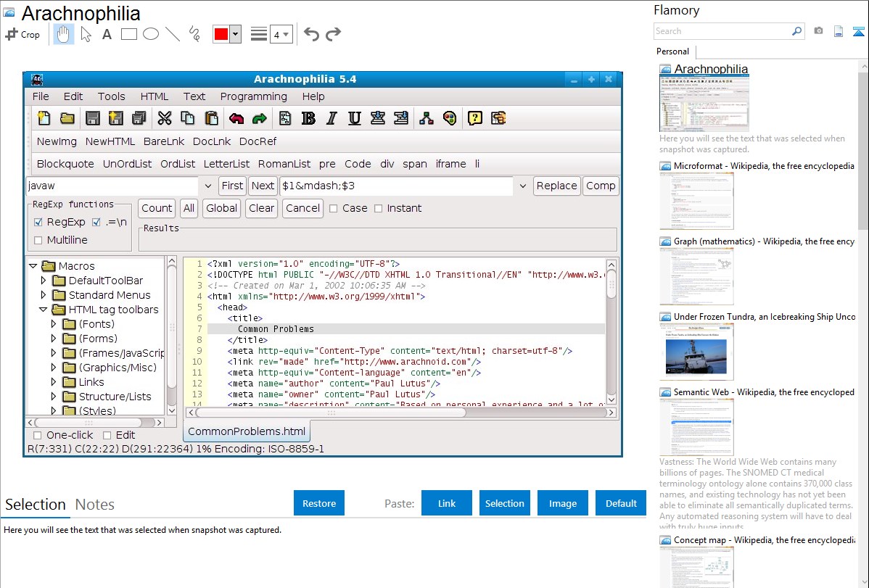Click the Flamory Search input field
Viewport: 869px width, 588px height.
point(722,31)
